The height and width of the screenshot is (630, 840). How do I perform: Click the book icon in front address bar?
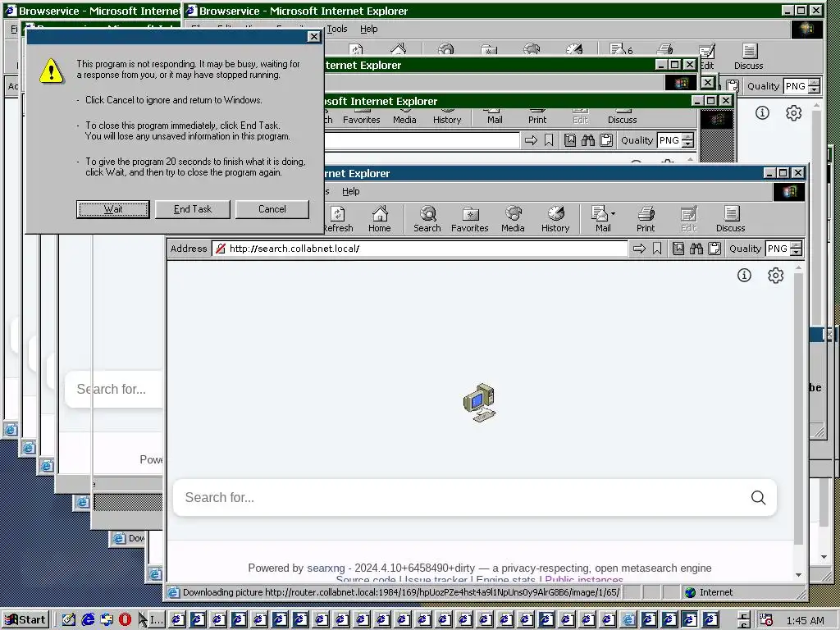(x=678, y=249)
